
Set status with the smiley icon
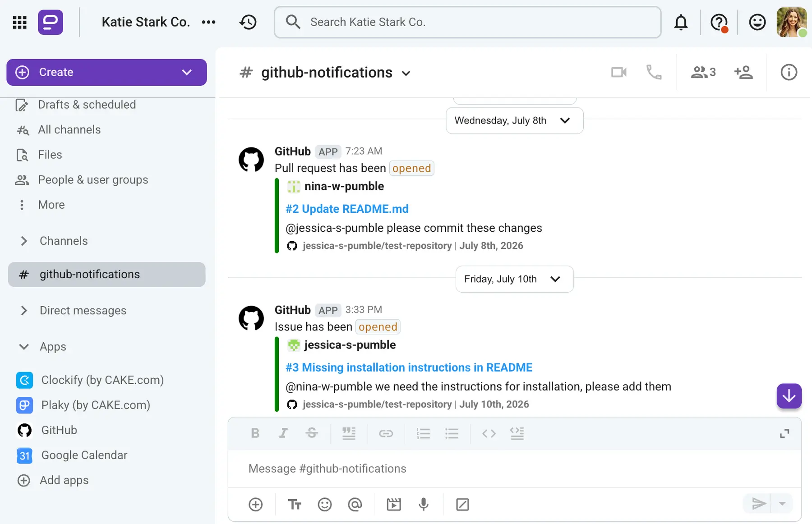click(757, 22)
